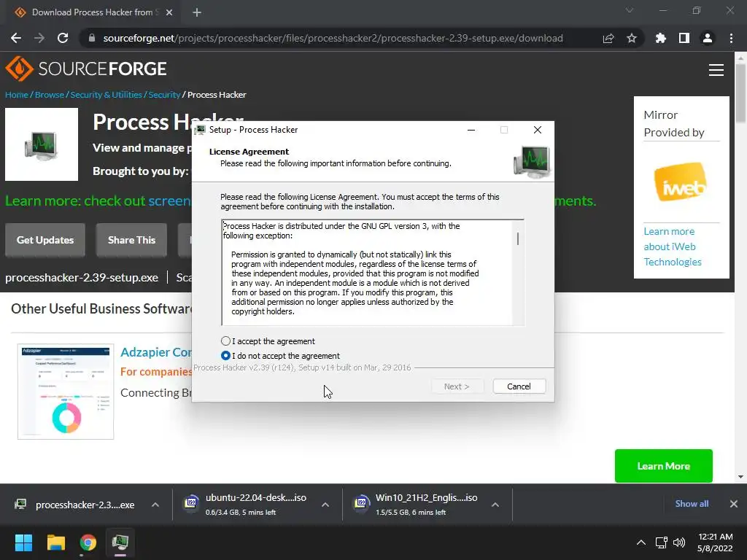This screenshot has width=747, height=560.
Task: Click the Process Hacker project icon thumbnail
Action: (x=42, y=144)
